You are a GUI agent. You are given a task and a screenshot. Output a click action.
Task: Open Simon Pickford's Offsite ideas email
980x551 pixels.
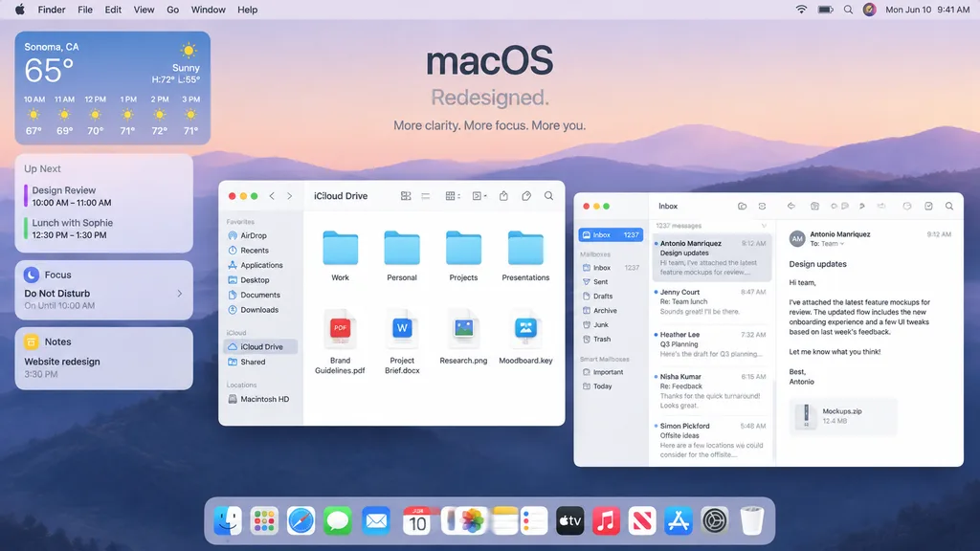click(711, 440)
